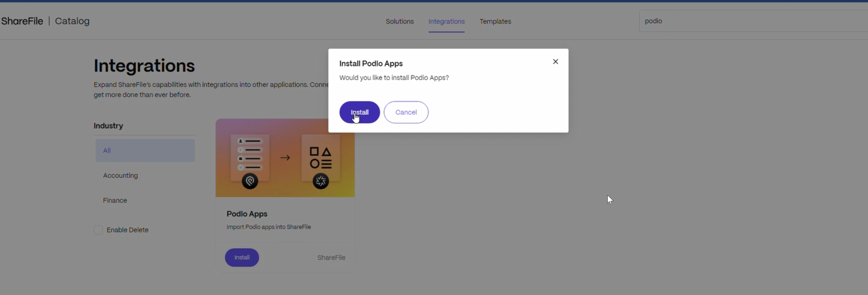Close the Install Podio Apps dialog
The height and width of the screenshot is (295, 868).
[555, 61]
